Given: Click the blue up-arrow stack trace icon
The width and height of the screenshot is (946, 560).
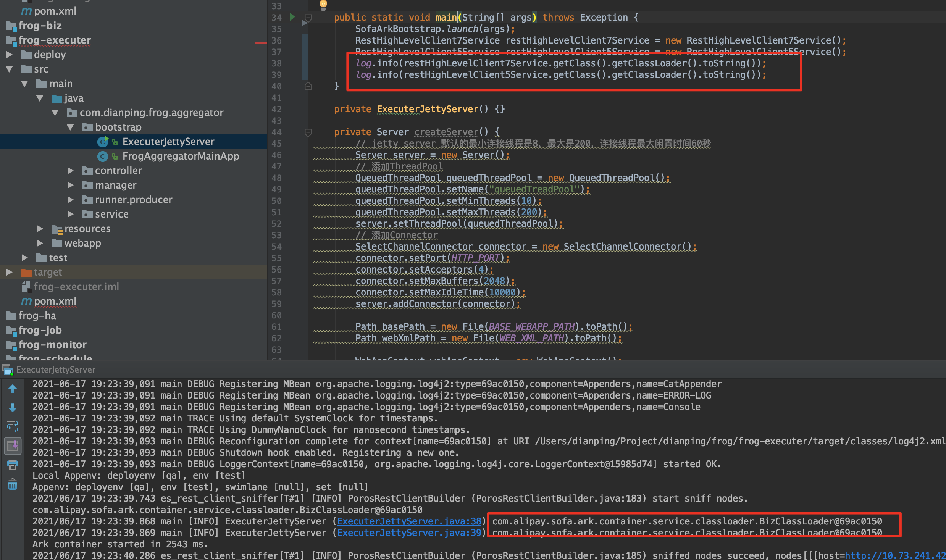Looking at the screenshot, I should (13, 388).
